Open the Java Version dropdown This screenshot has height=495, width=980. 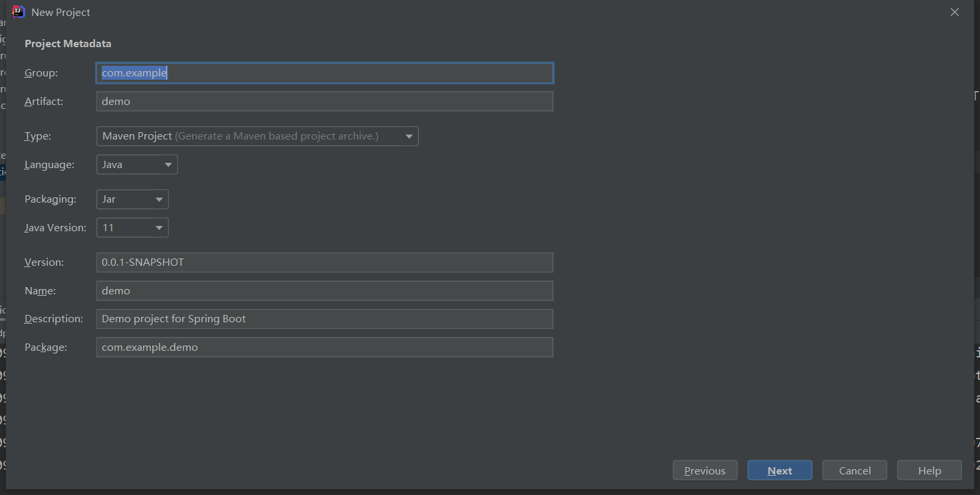[x=132, y=228]
